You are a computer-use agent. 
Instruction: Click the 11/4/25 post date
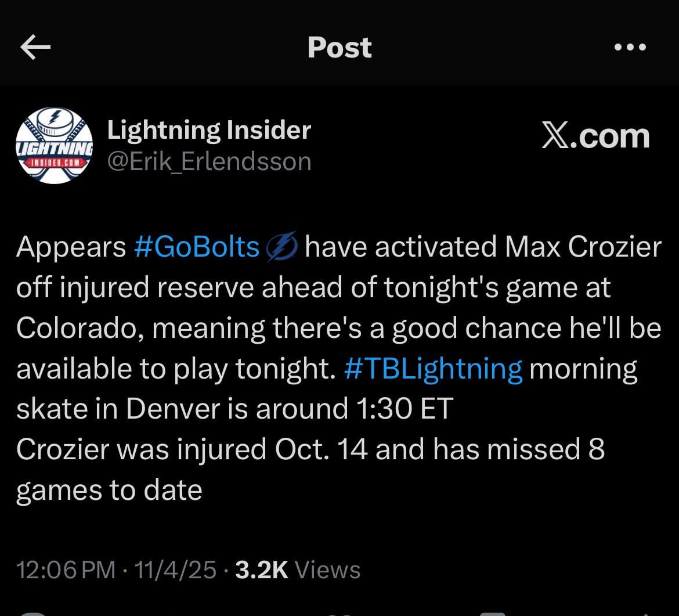175,570
